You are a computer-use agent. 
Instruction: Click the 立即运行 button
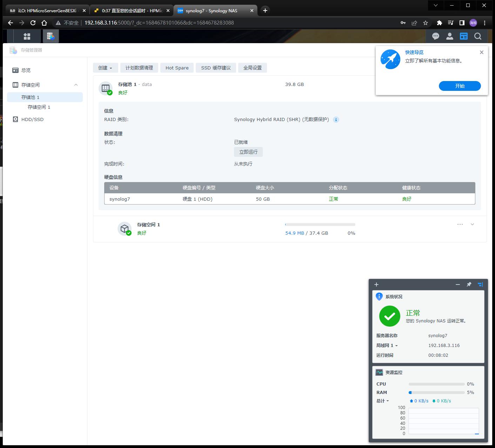(x=248, y=152)
